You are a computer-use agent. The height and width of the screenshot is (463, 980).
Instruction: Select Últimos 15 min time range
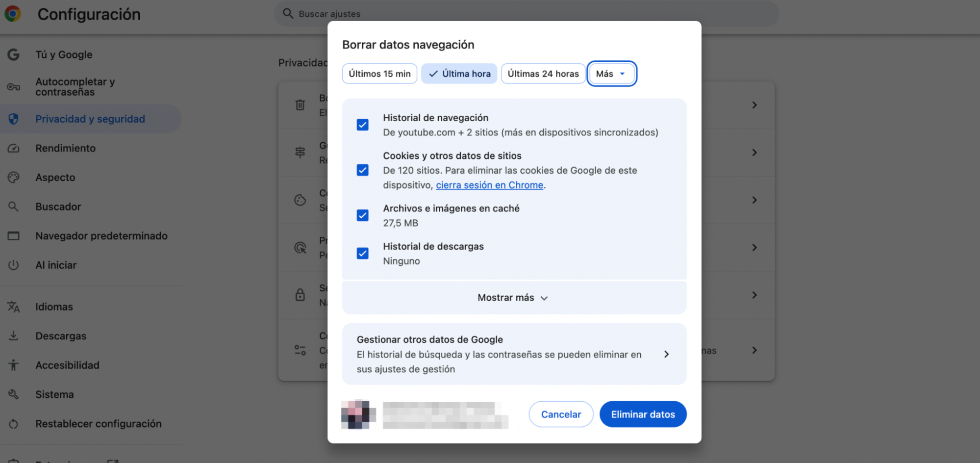[379, 74]
